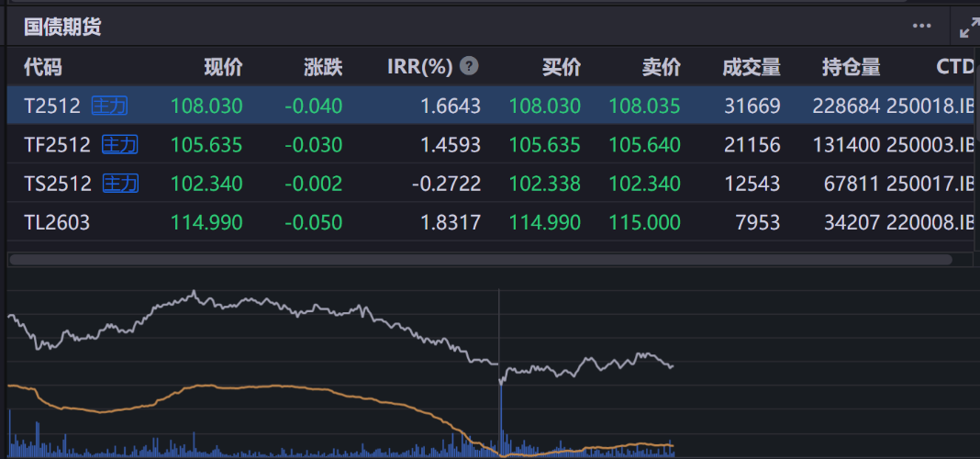Expand the 国债期货 panel to fullscreen

coord(969,28)
